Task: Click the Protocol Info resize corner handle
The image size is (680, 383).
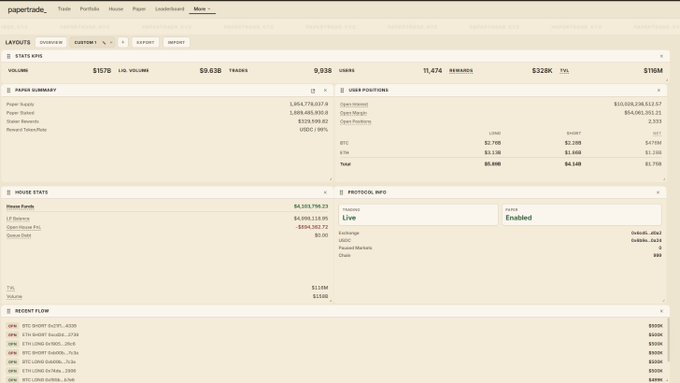Action: (664, 300)
